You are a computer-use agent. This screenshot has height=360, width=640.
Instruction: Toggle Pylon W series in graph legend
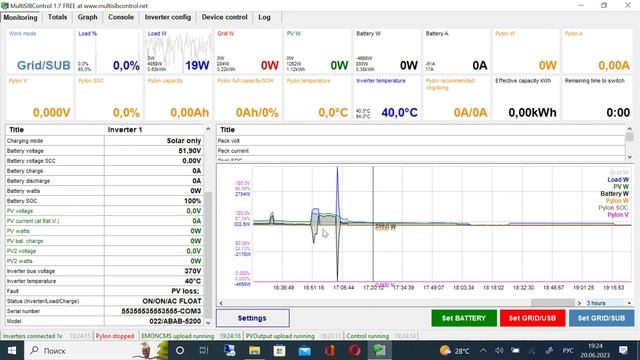617,200
